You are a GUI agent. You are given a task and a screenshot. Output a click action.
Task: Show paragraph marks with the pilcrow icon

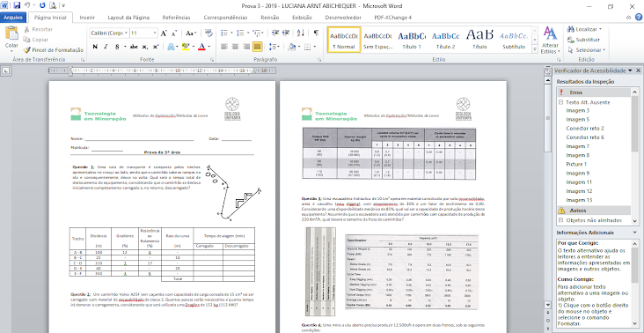pos(316,33)
